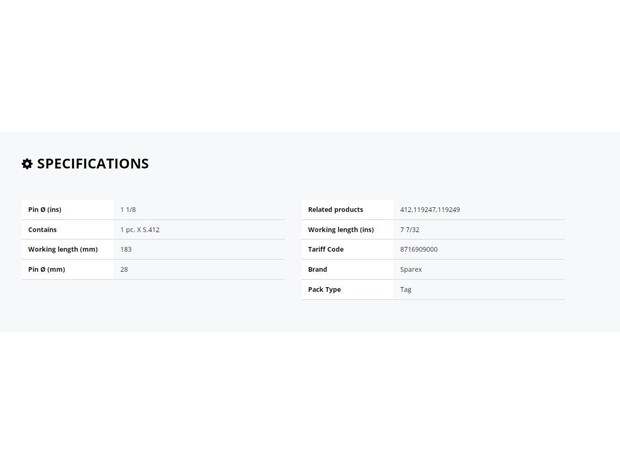The image size is (620, 465).
Task: Click the 'Working length (ins)' label
Action: (341, 230)
